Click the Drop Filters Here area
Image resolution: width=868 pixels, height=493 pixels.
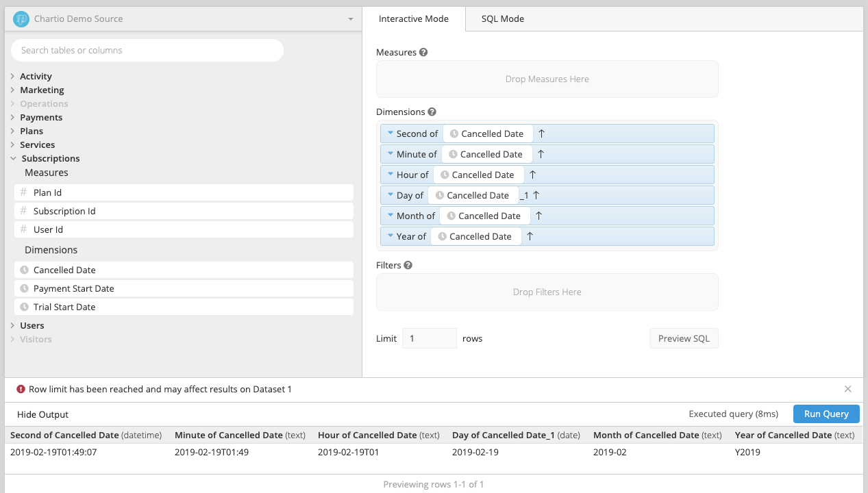(547, 292)
